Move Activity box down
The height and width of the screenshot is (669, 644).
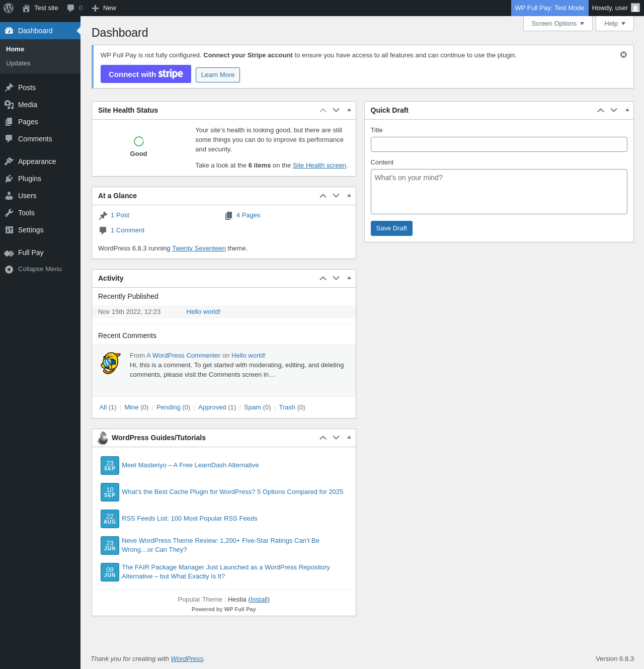pyautogui.click(x=336, y=278)
